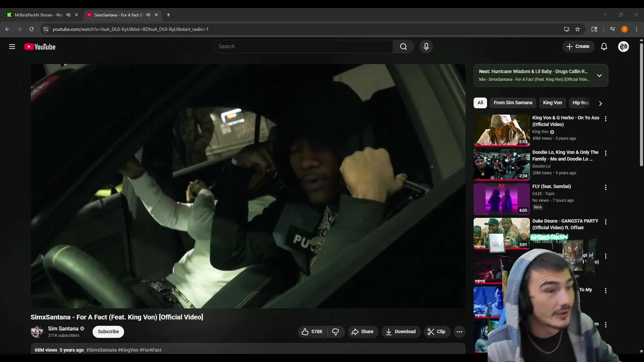The width and height of the screenshot is (644, 362).
Task: Show more filter chips with arrow
Action: [600, 103]
